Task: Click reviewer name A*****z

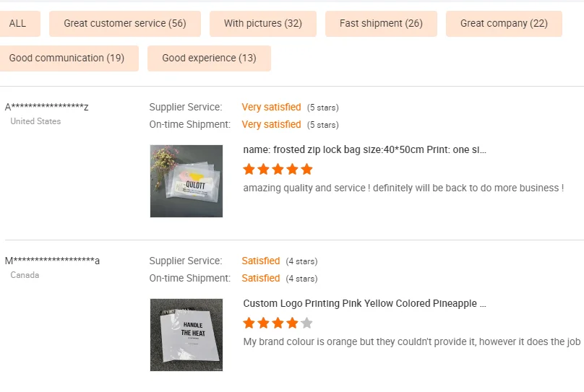Action: [x=47, y=108]
